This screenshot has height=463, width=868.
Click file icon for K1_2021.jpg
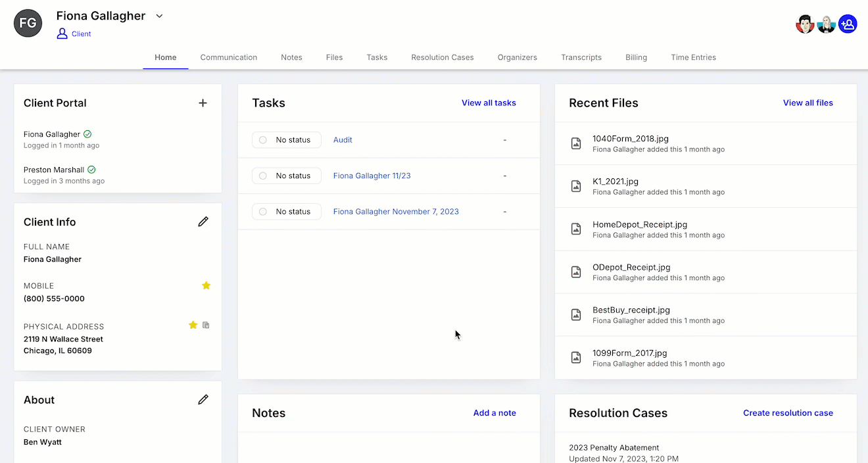point(576,186)
